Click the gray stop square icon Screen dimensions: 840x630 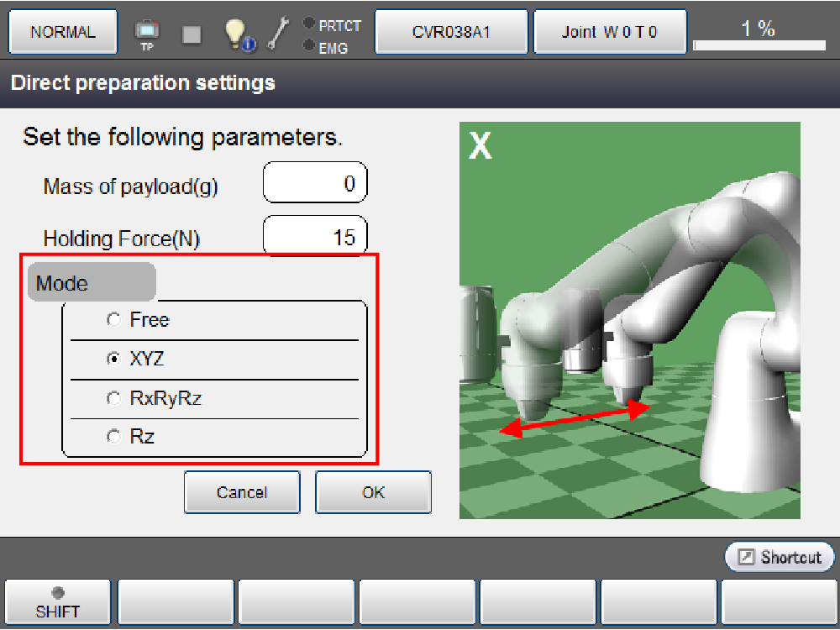click(192, 34)
